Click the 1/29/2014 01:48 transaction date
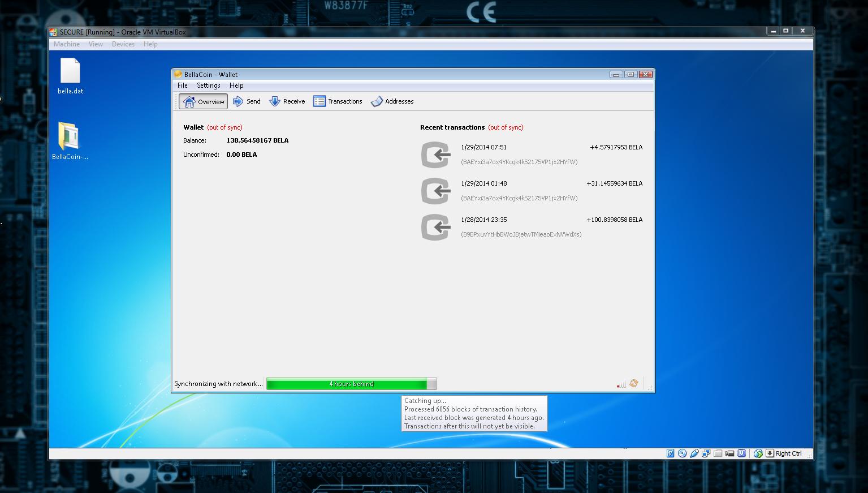 484,183
